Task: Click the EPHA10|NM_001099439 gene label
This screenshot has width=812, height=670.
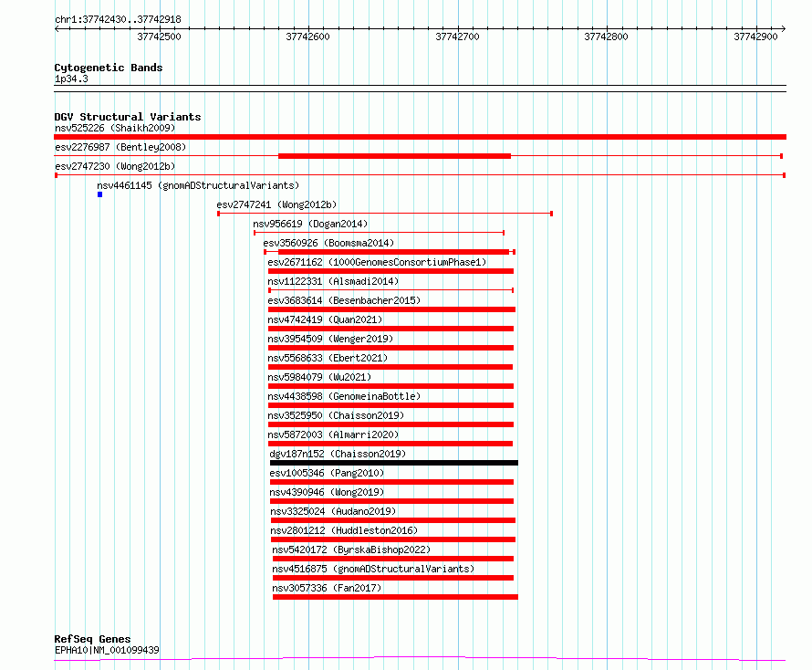Action: coord(107,650)
